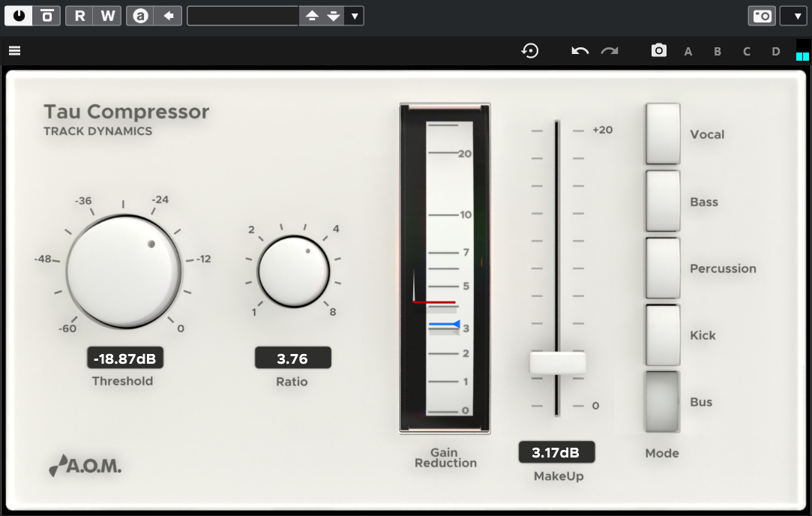Enable Read automation (R) button
812x516 pixels.
(79, 16)
